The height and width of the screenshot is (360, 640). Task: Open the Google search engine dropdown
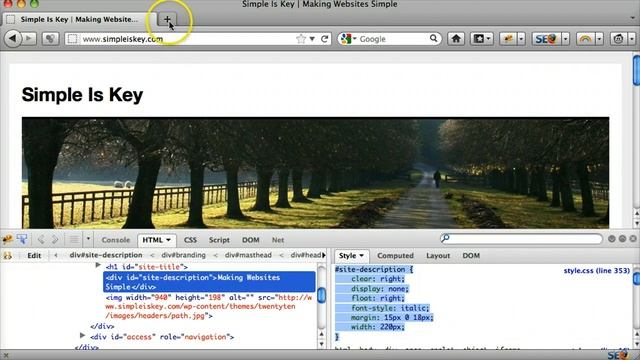(354, 39)
